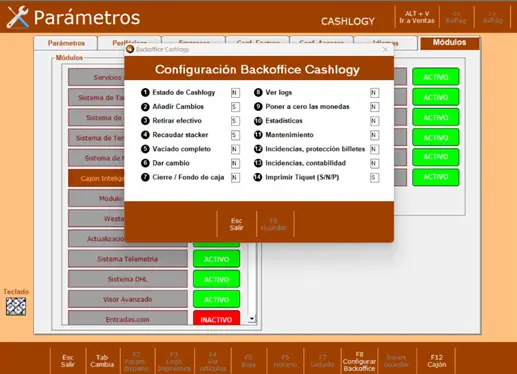This screenshot has width=517, height=374.
Task: Click Esc Salir in the dialog
Action: click(x=236, y=224)
